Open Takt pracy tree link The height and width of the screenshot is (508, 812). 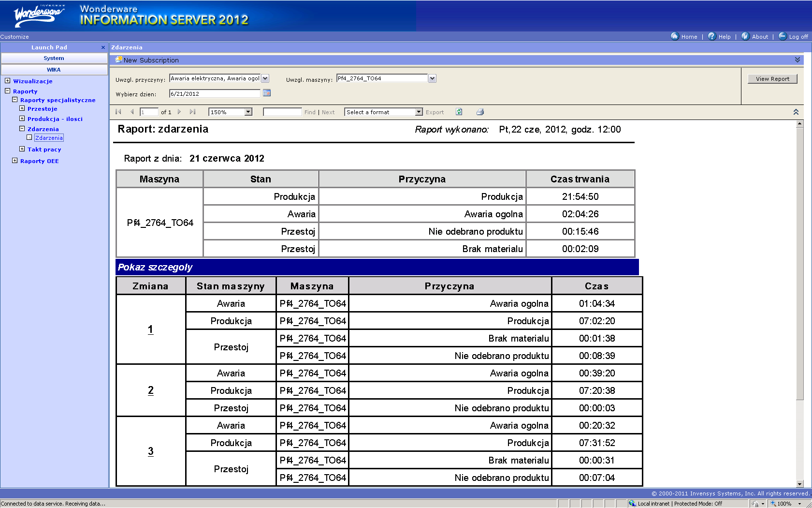tap(44, 149)
